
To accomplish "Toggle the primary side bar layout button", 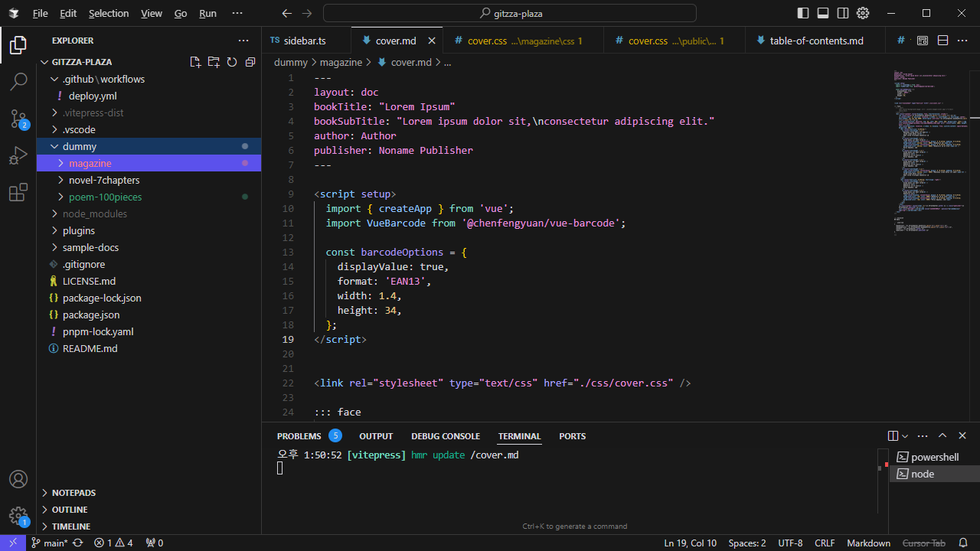I will tap(803, 13).
